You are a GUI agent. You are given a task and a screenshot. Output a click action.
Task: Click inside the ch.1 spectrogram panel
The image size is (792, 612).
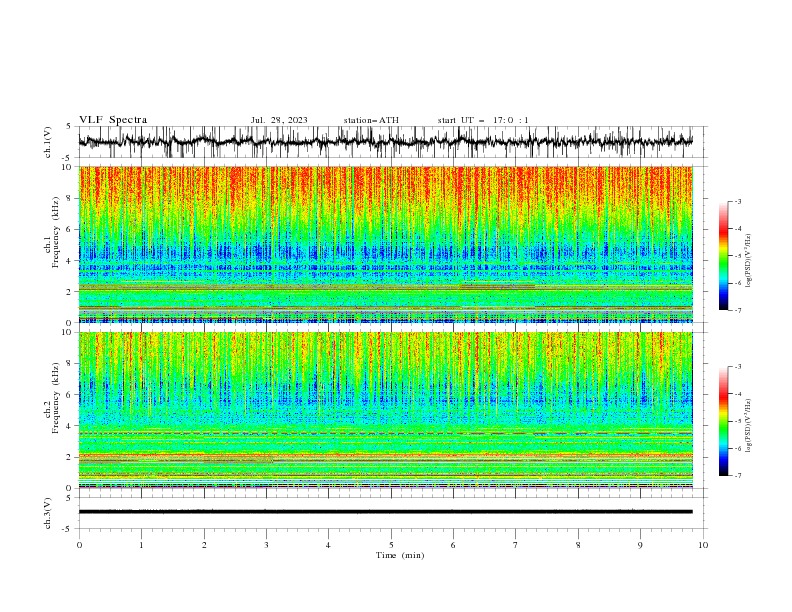click(386, 244)
